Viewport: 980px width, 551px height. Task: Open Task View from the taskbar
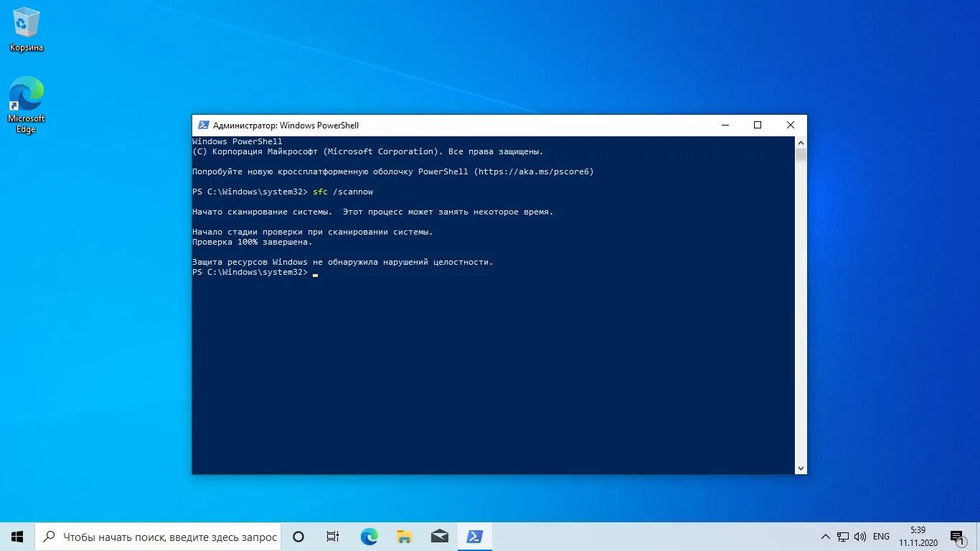coord(333,537)
